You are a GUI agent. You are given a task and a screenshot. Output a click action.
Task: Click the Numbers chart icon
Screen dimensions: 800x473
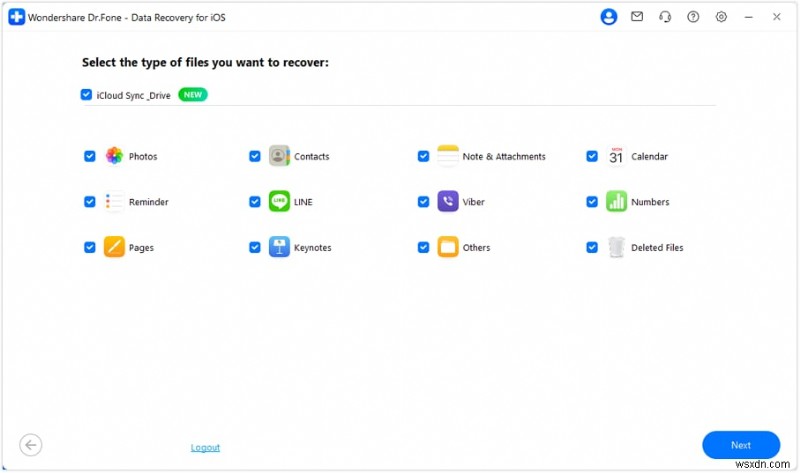pyautogui.click(x=616, y=202)
